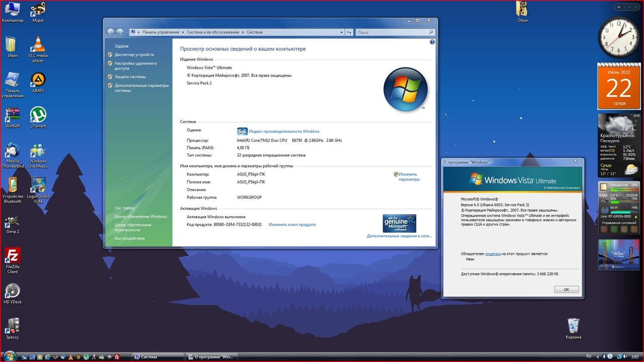Click the weather gadget showing Краснотурьинск
This screenshot has width=644, height=362.
pos(619,145)
